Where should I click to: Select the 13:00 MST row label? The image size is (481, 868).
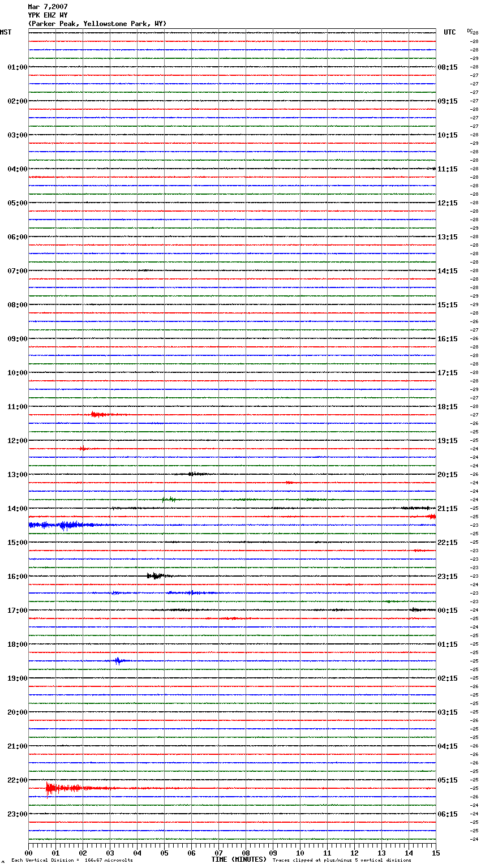pyautogui.click(x=18, y=475)
